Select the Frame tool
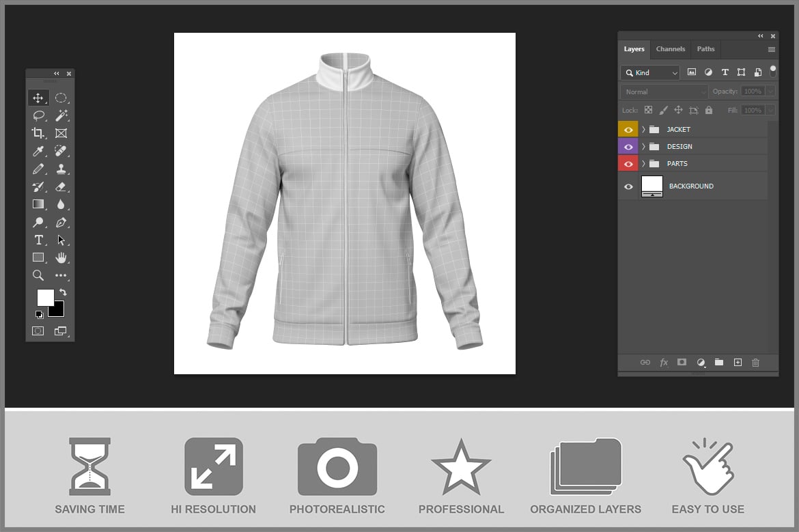The height and width of the screenshot is (532, 799). coord(61,133)
